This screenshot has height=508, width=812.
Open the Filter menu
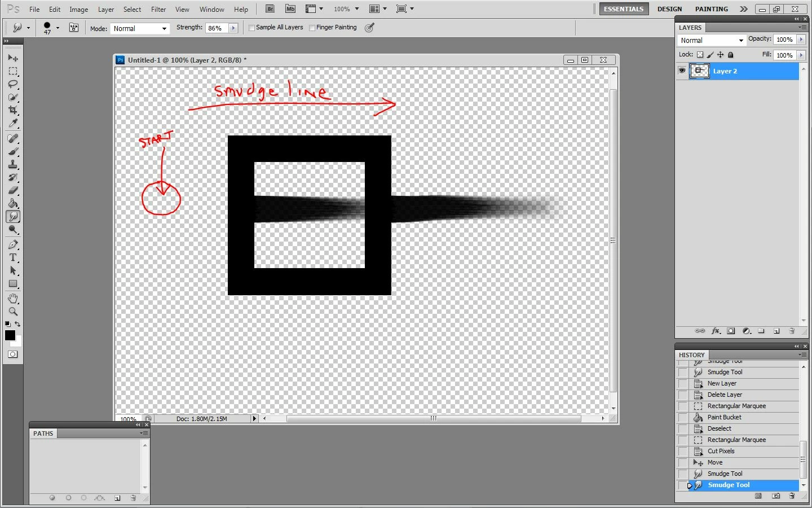158,9
